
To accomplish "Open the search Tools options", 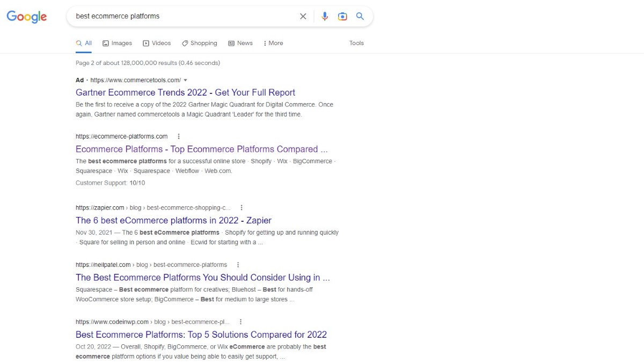I will 356,43.
